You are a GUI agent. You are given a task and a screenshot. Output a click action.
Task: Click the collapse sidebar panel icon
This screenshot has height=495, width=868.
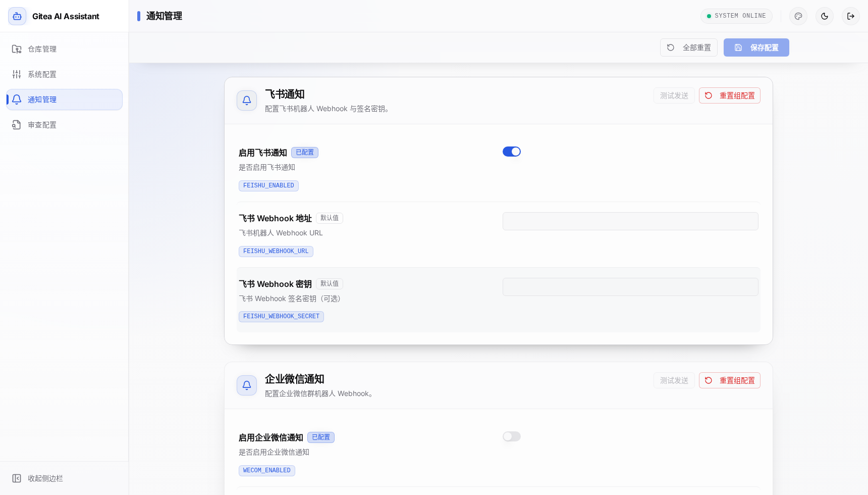coord(17,478)
